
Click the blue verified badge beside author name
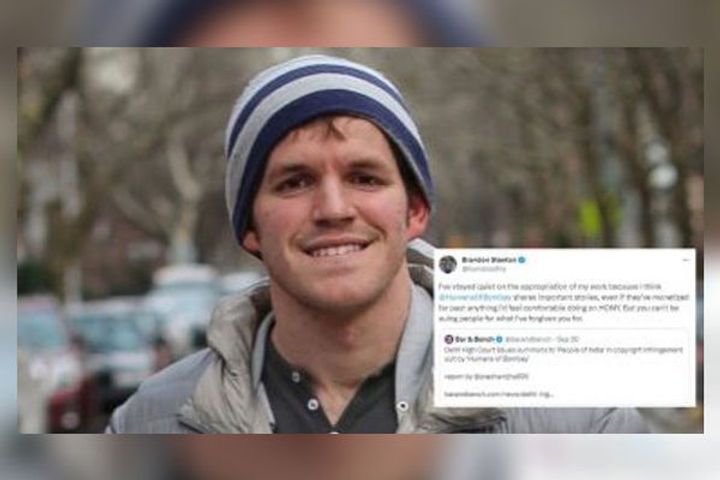522,260
